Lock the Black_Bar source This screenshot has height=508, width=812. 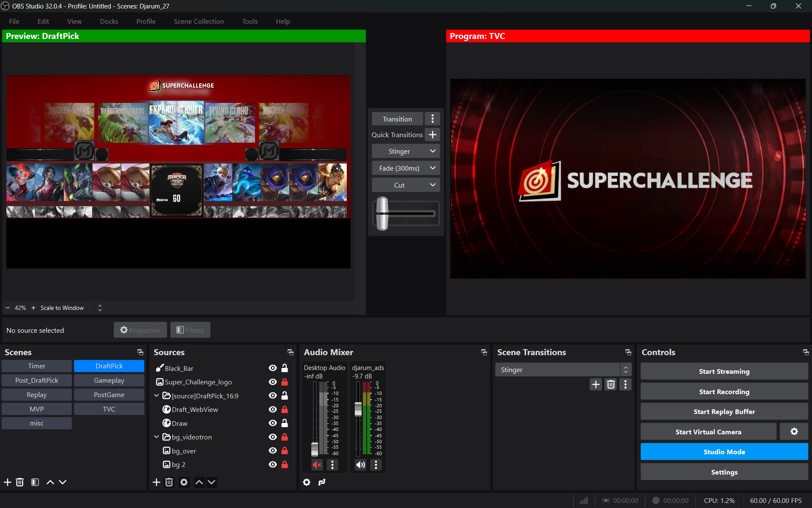[285, 368]
